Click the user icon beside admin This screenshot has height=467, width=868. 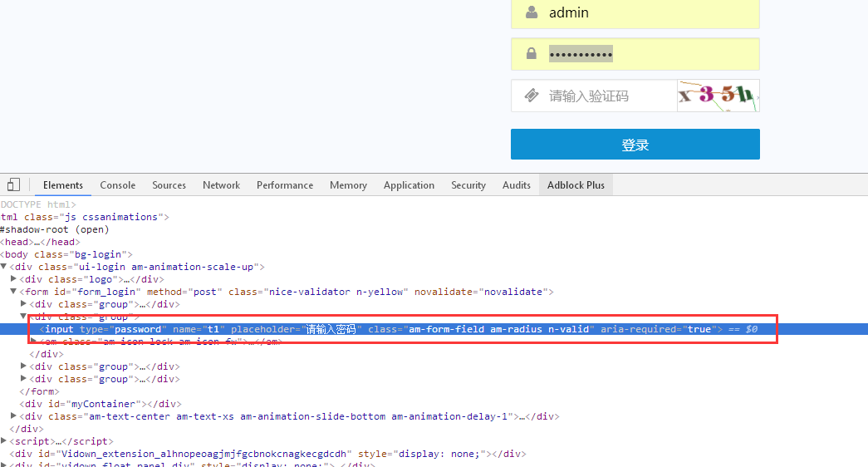pyautogui.click(x=532, y=12)
